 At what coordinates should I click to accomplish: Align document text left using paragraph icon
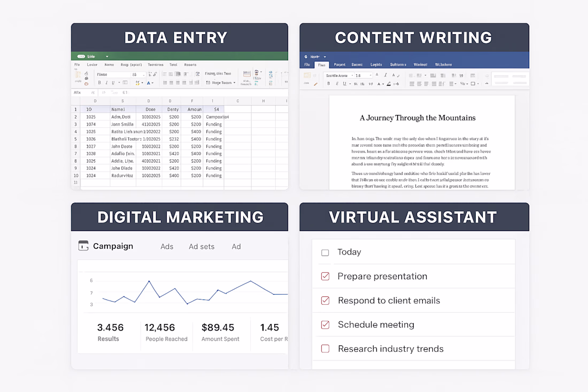[x=412, y=83]
